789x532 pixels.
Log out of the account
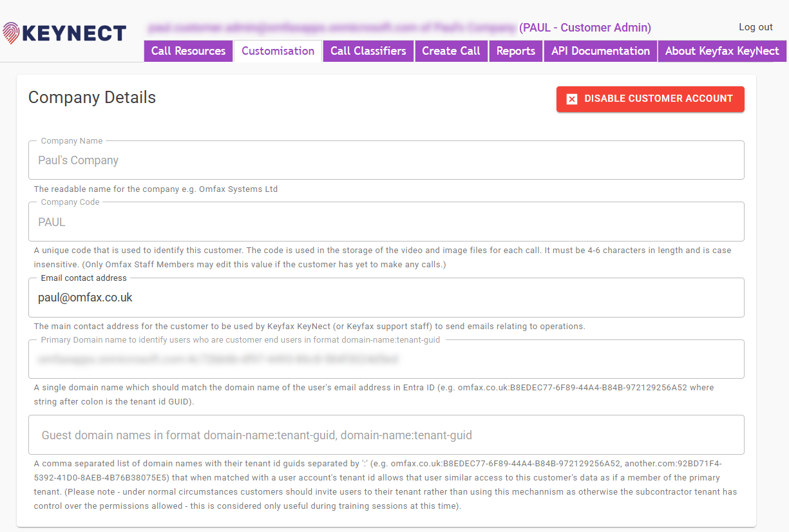[x=756, y=27]
